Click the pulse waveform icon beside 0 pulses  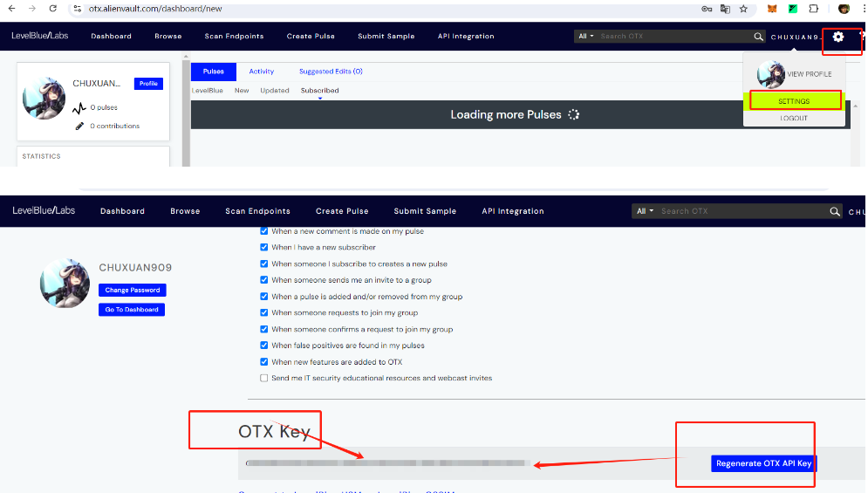coord(79,107)
